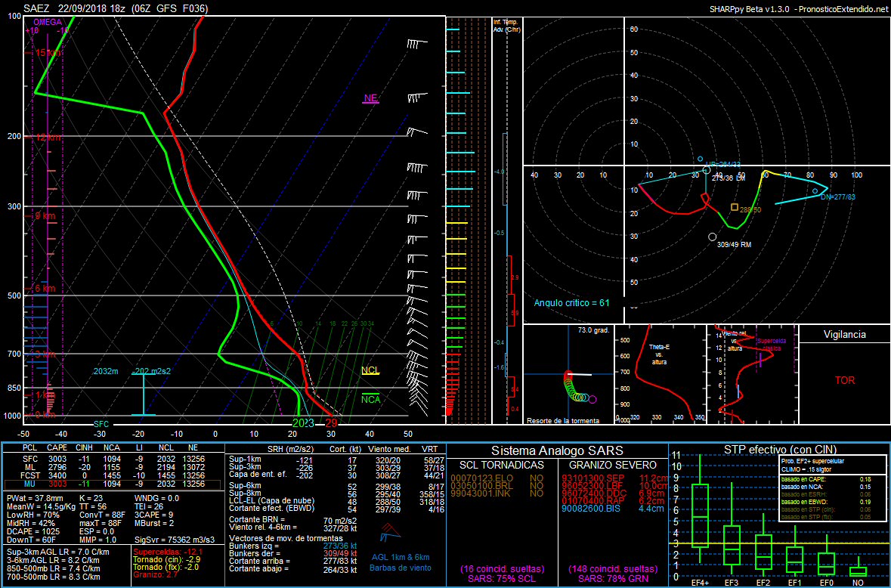The height and width of the screenshot is (588, 891).
Task: Click the red TOR watch type
Action: 844,380
